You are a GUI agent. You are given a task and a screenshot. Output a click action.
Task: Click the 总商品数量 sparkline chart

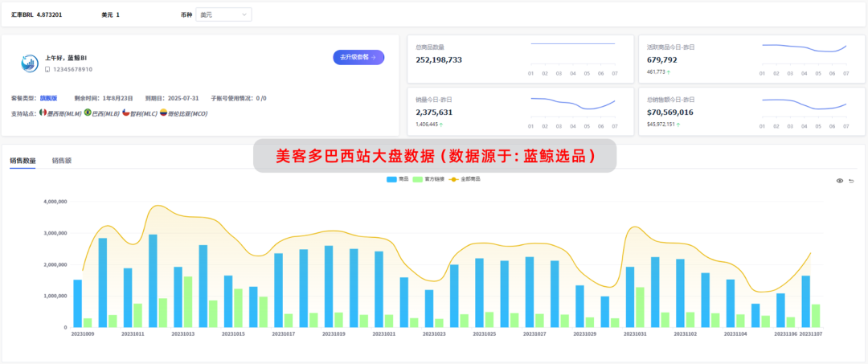[572, 58]
